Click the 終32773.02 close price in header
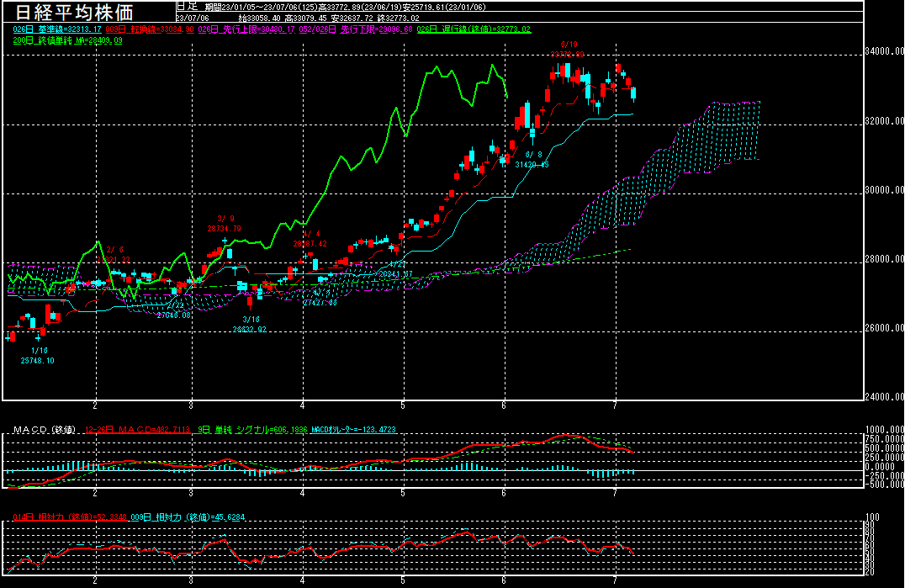Screen dimensions: 905x588 pos(398,19)
